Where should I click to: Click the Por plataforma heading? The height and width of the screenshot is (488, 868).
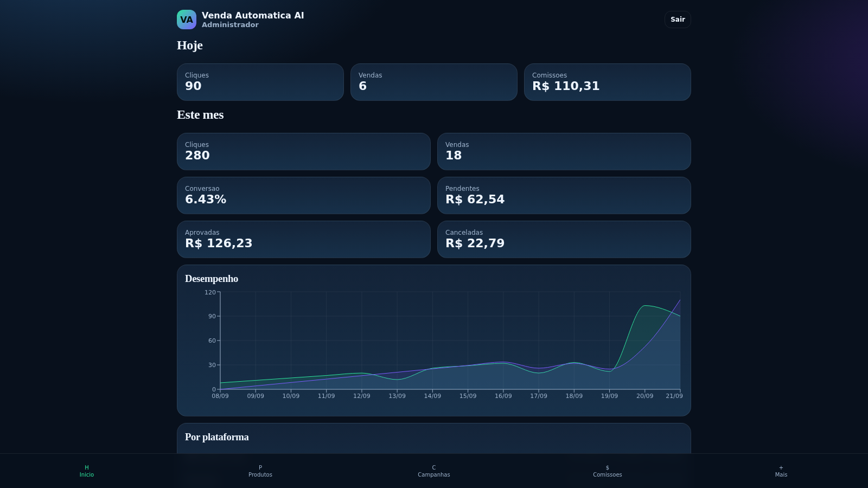click(217, 437)
